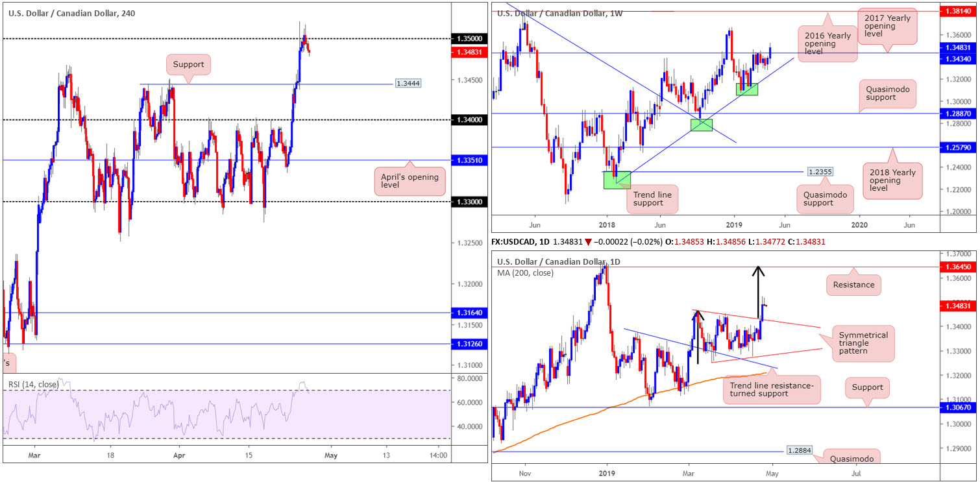Click the 1.28870 axis label on weekly chart
This screenshot has height=482, width=980.
click(959, 113)
